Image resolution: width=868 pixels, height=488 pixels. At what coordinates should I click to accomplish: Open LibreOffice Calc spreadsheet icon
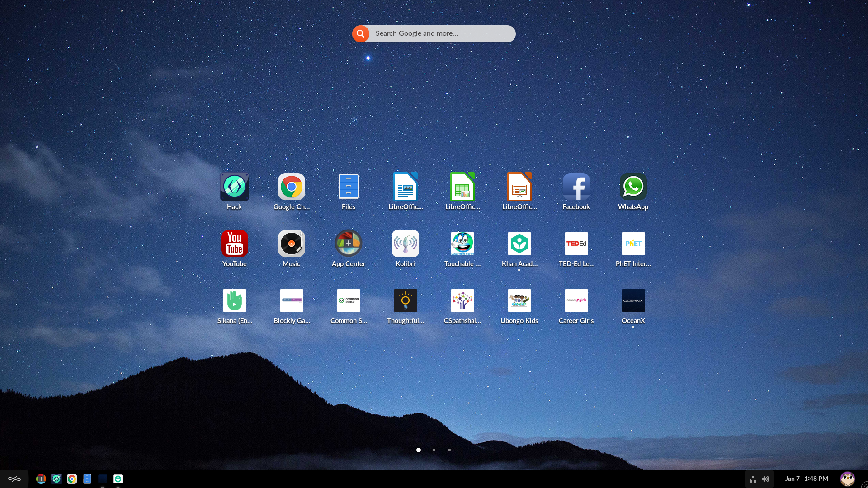tap(462, 187)
